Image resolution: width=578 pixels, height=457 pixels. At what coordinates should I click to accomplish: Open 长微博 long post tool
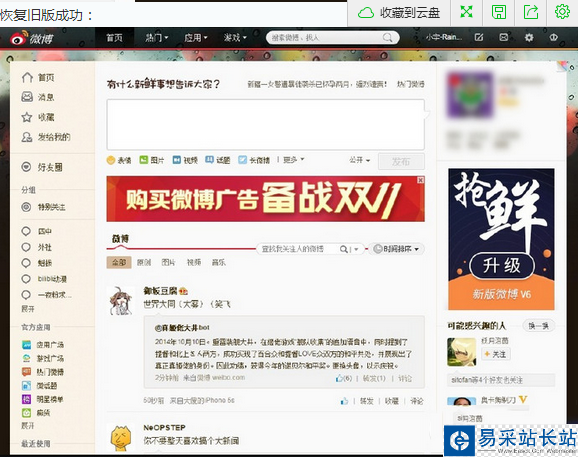click(254, 160)
